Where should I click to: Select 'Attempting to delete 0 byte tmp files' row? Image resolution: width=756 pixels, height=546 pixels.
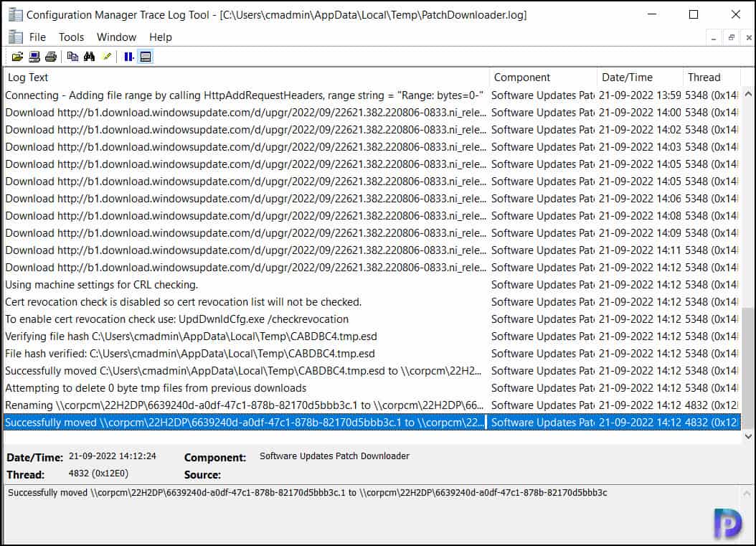point(372,388)
